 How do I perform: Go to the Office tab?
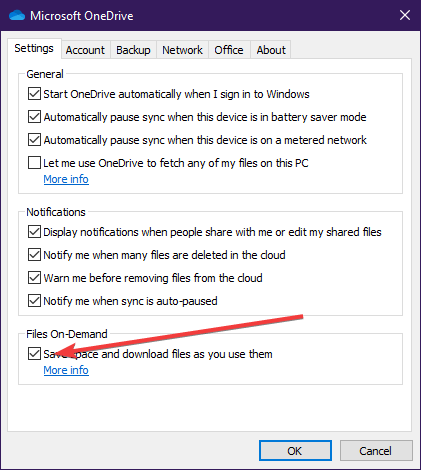point(229,50)
